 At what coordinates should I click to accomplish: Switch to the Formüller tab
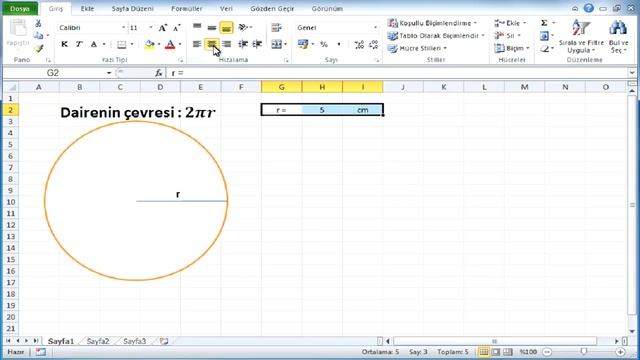coord(187,9)
